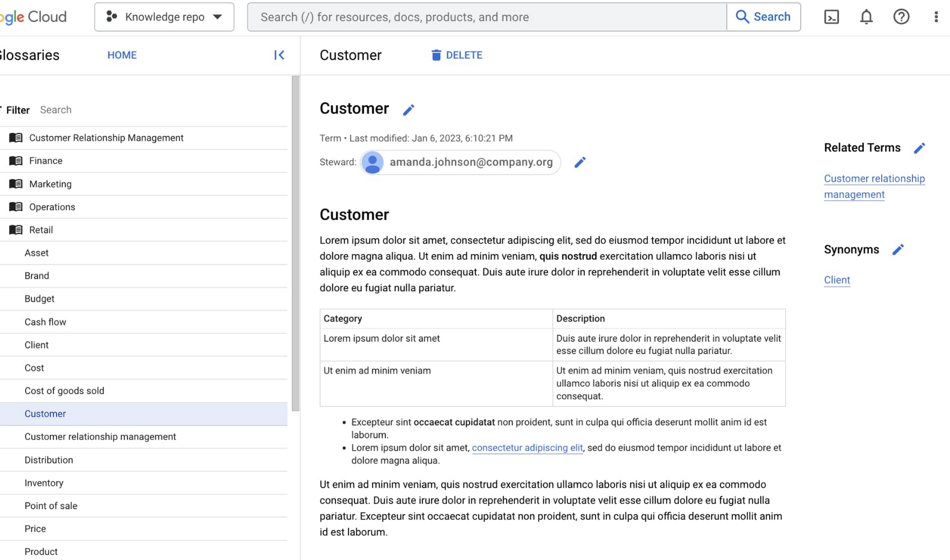Expand the Finance glossary
The image size is (950, 560).
click(x=46, y=161)
